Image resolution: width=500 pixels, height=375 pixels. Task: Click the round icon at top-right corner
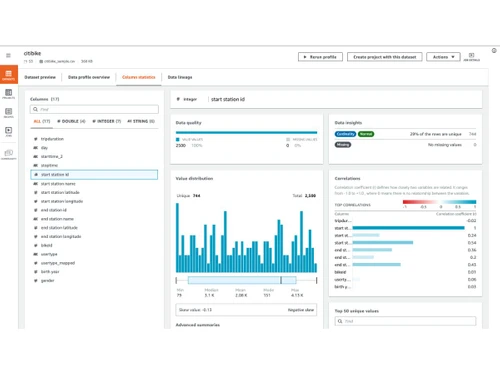(x=494, y=51)
